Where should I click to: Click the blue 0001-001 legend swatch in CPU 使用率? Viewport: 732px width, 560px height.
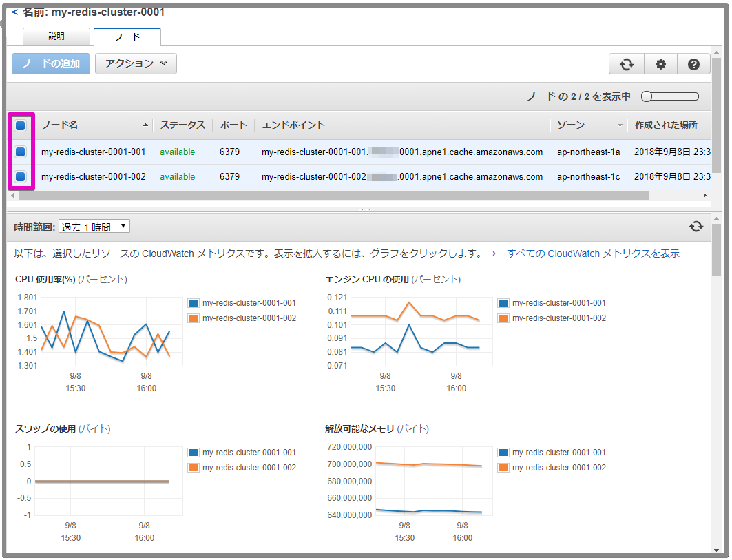tap(194, 303)
